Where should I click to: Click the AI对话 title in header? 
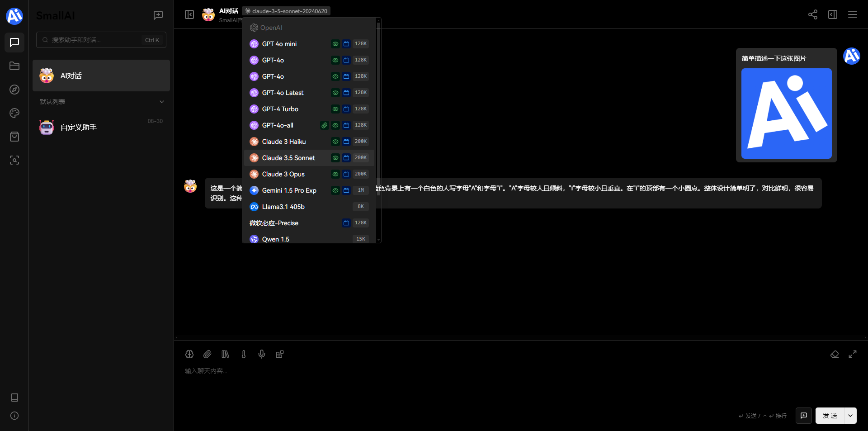(x=229, y=11)
